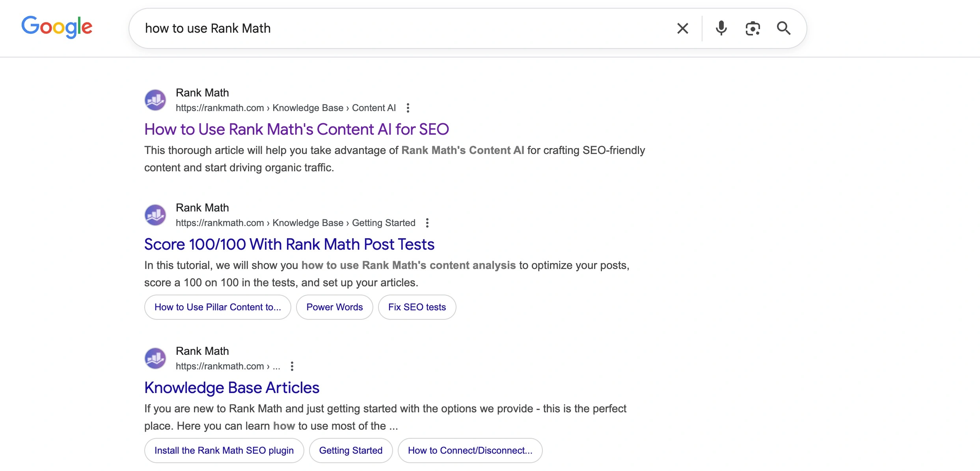Clear the search query with X
The width and height of the screenshot is (980, 471).
tap(682, 28)
